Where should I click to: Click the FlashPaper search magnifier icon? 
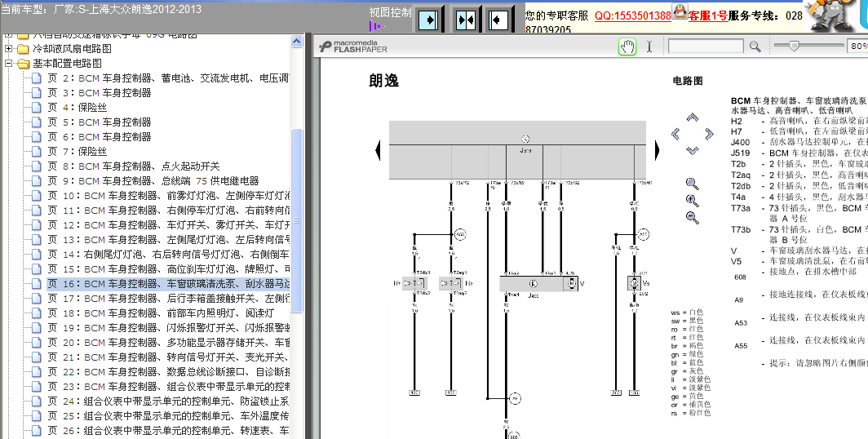[755, 47]
